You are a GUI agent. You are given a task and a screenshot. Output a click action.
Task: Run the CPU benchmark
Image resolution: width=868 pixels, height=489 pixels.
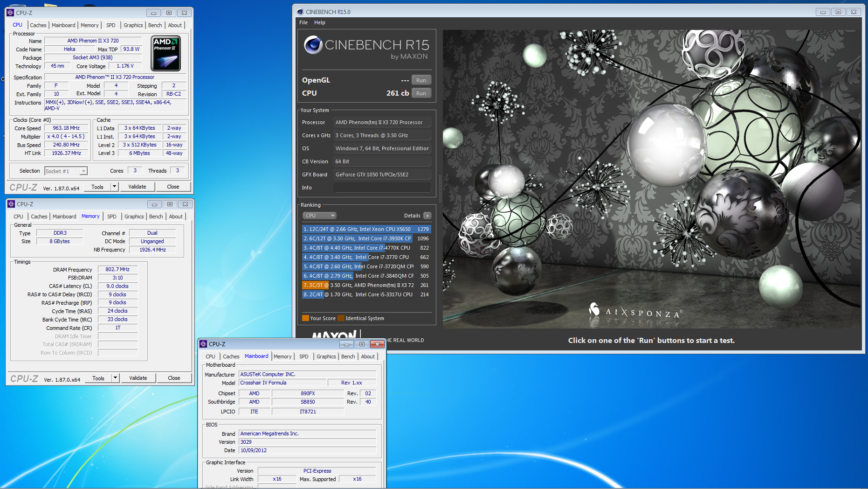coord(421,93)
